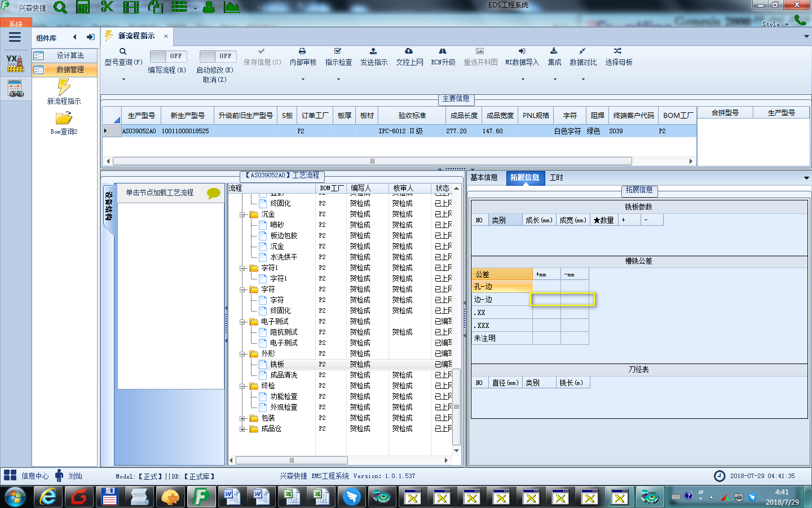Click the green area chart icon
812x508 pixels.
tap(232, 7)
